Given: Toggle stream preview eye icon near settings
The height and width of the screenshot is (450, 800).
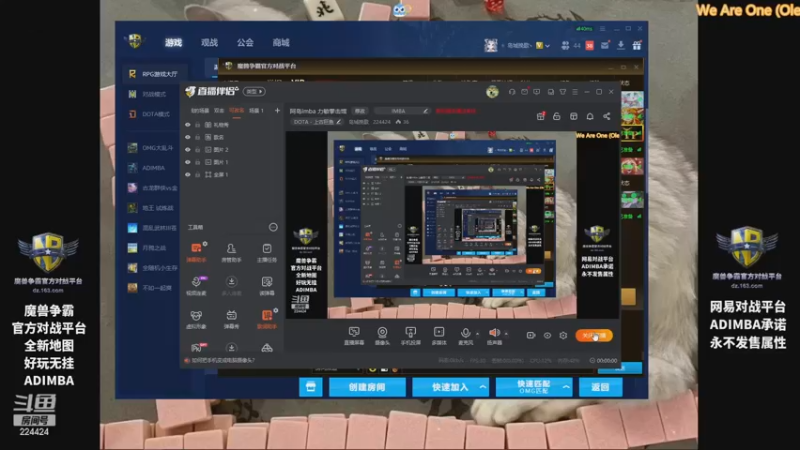Looking at the screenshot, I should click(547, 335).
